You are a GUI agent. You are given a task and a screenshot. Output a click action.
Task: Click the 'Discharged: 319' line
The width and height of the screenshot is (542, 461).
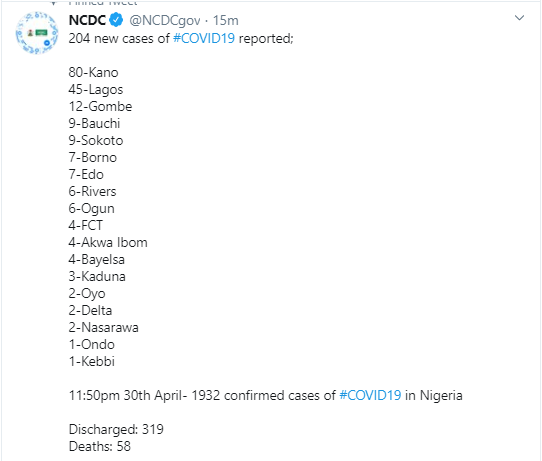[x=116, y=429]
